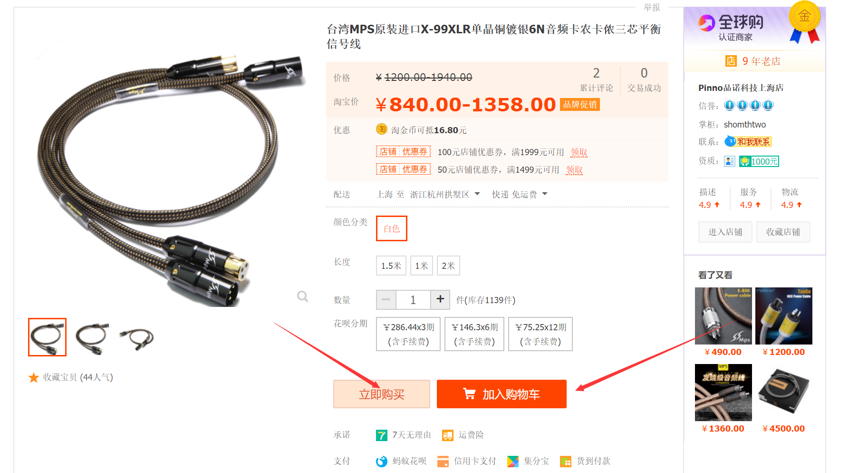The image size is (868, 473).
Task: Click the 1000元 deposit qualification badge
Action: [759, 161]
